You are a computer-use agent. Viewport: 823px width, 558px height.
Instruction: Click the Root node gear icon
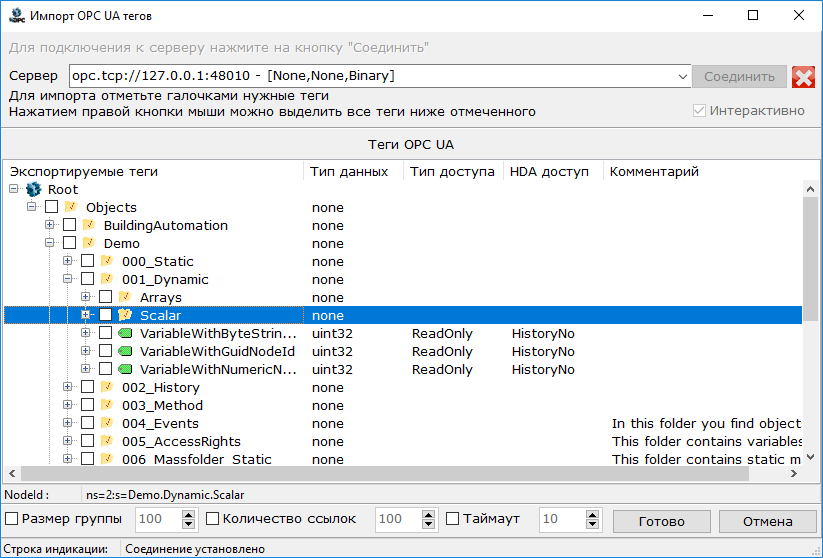click(x=34, y=189)
